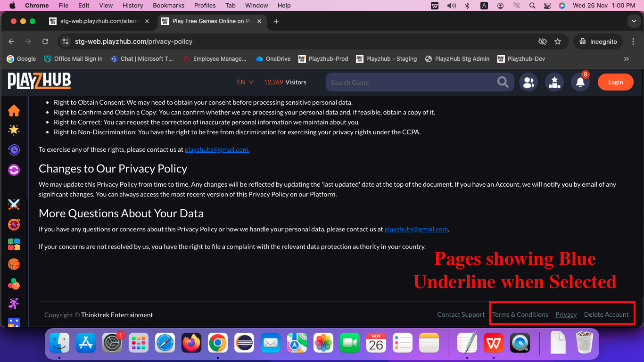Toggle the tracking protection eye icon
The image size is (644, 362).
[543, 41]
